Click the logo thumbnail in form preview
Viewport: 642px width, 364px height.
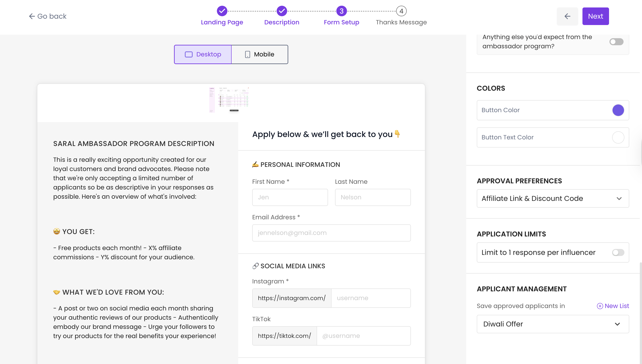[x=229, y=100]
